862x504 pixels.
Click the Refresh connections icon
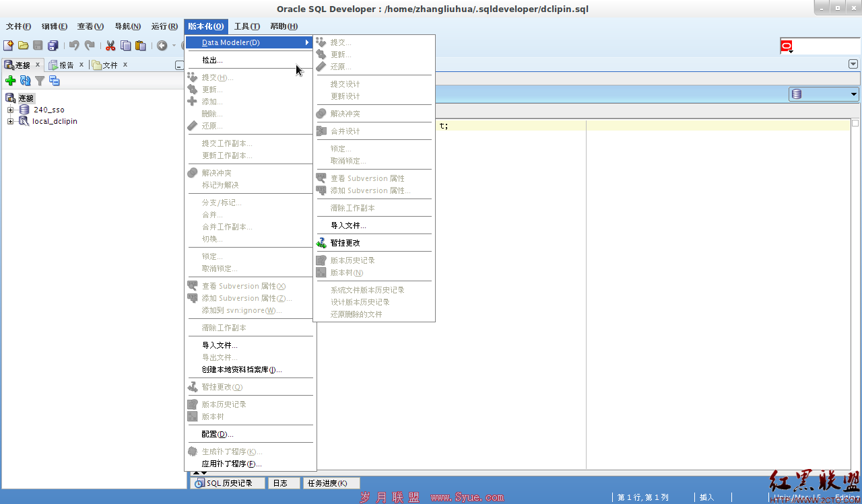(x=25, y=81)
